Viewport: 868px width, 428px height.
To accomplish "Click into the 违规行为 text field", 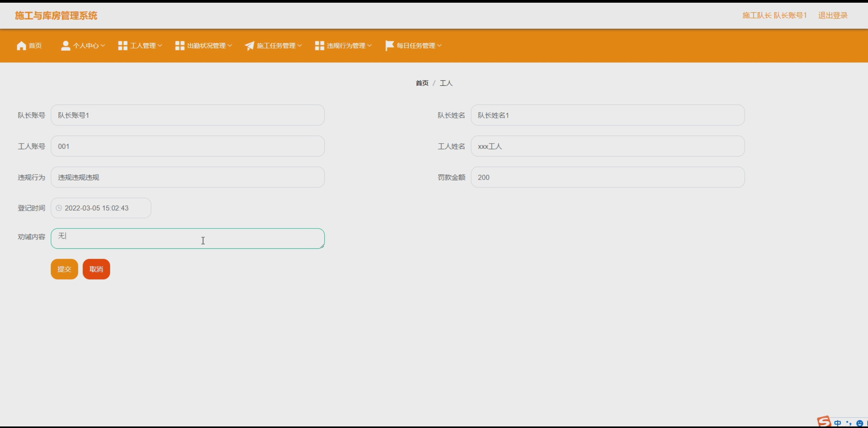I will click(188, 177).
